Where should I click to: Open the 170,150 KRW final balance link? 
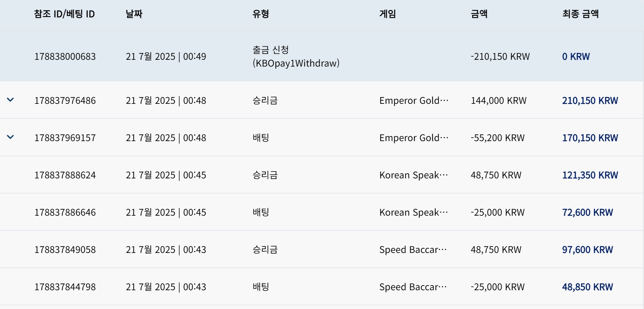(x=590, y=138)
